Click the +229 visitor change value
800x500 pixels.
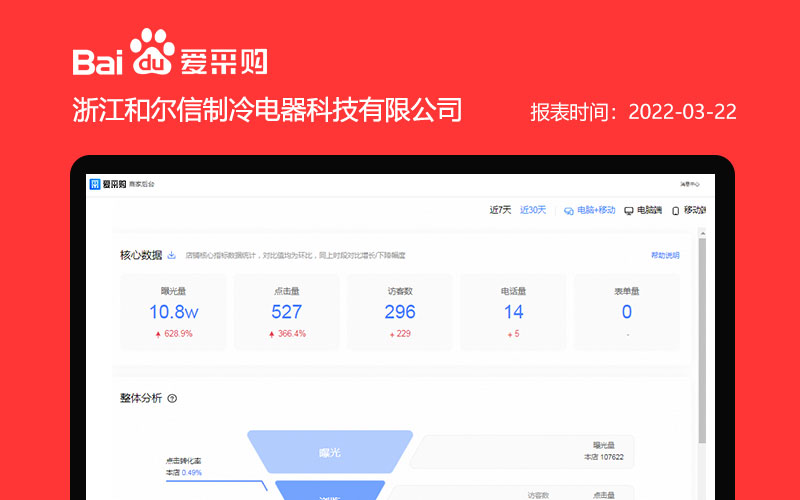pos(401,334)
